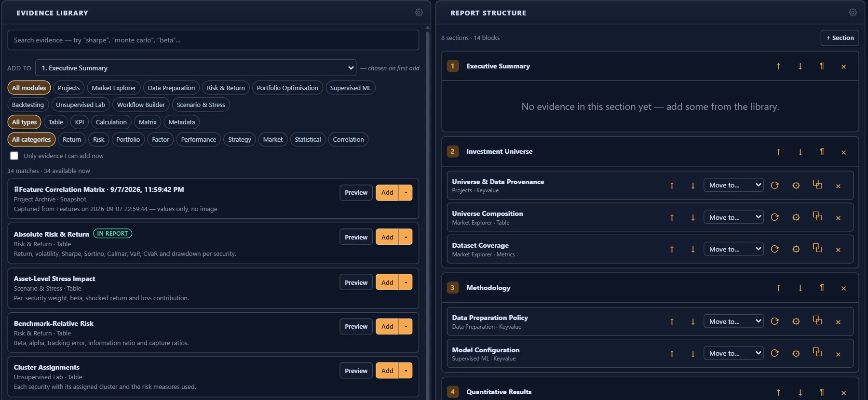Toggle the Scenario & Stress module filter
Image resolution: width=868 pixels, height=400 pixels.
(x=201, y=105)
